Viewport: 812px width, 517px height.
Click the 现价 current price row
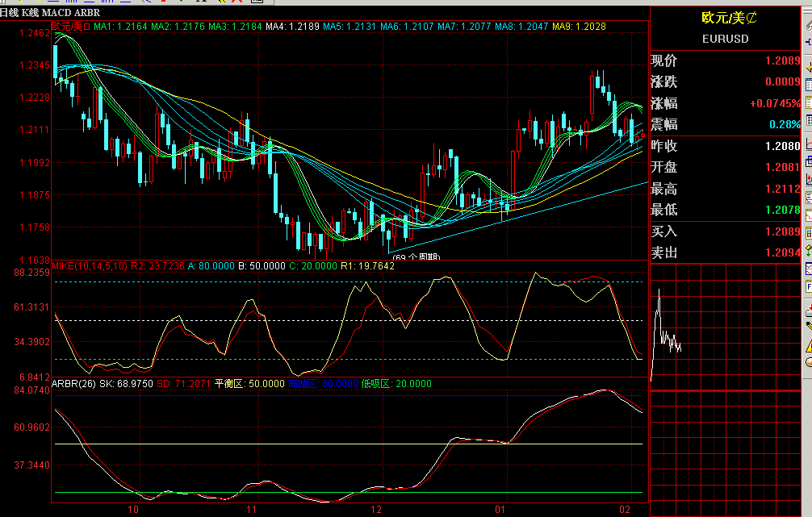[725, 60]
